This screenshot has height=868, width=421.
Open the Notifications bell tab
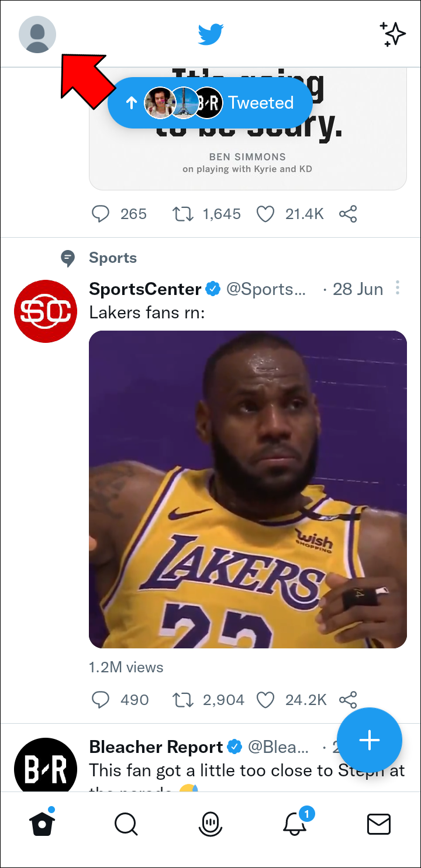pos(295,824)
